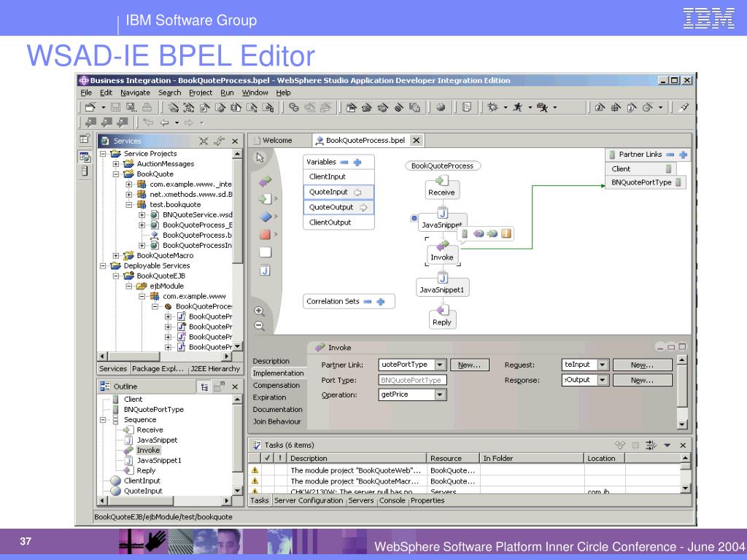Image resolution: width=747 pixels, height=560 pixels.
Task: Click New button next to Partner Link
Action: point(469,365)
